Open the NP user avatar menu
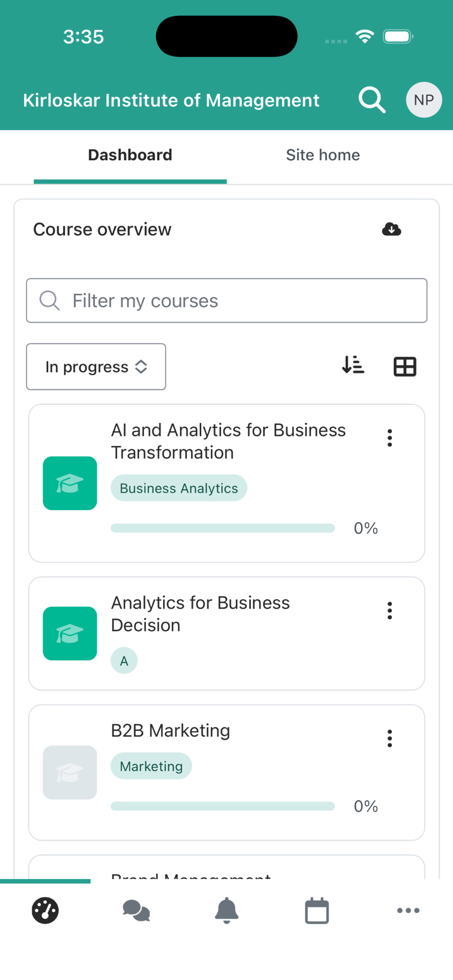 click(x=424, y=100)
